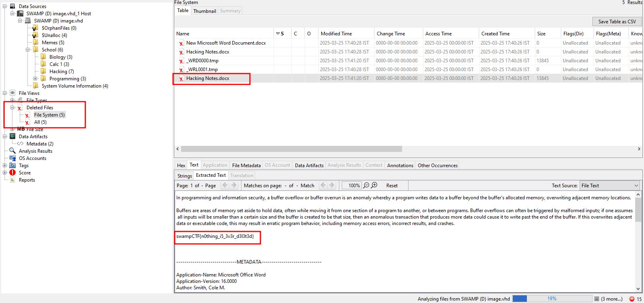Image resolution: width=644 pixels, height=303 pixels.
Task: Click the red cancel icon in status bar
Action: (x=632, y=299)
